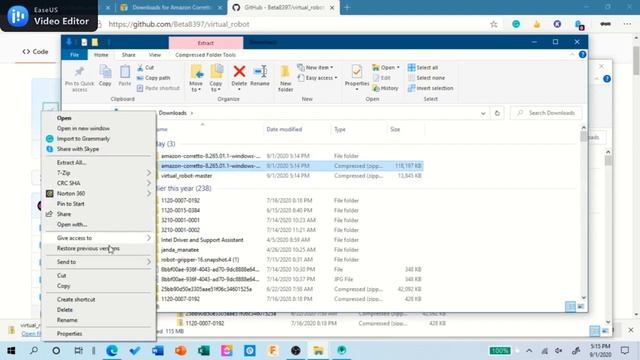Click History in Open group
The width and height of the screenshot is (640, 360).
click(385, 88)
